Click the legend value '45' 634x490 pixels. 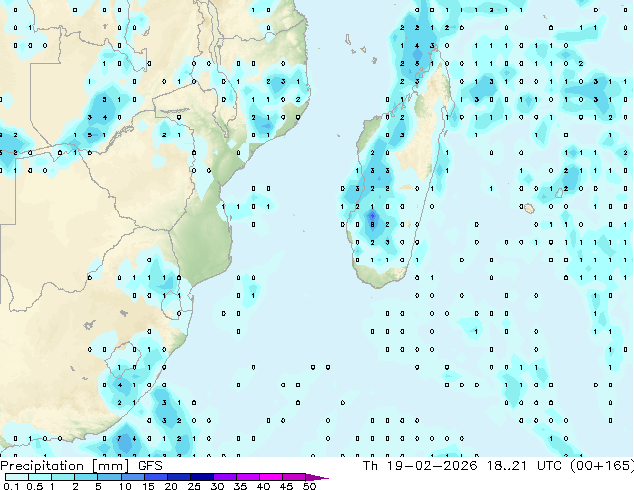(286, 486)
